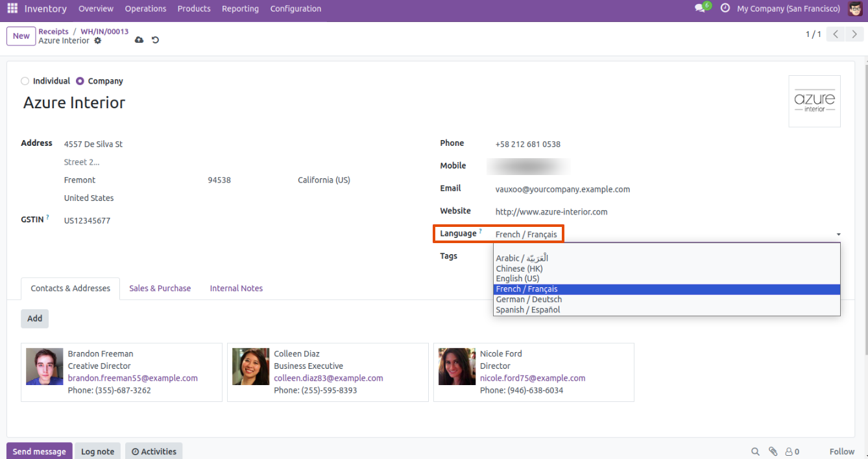Select the Individual radio button

point(25,81)
